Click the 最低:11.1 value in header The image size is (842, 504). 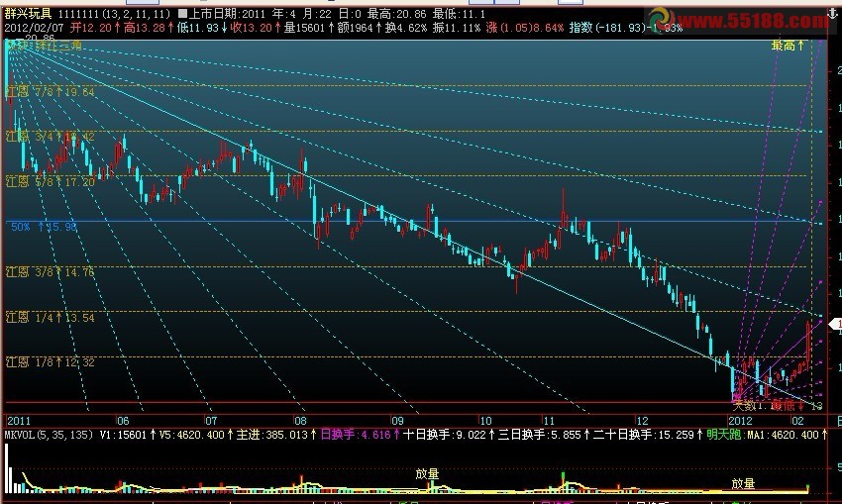[x=459, y=14]
